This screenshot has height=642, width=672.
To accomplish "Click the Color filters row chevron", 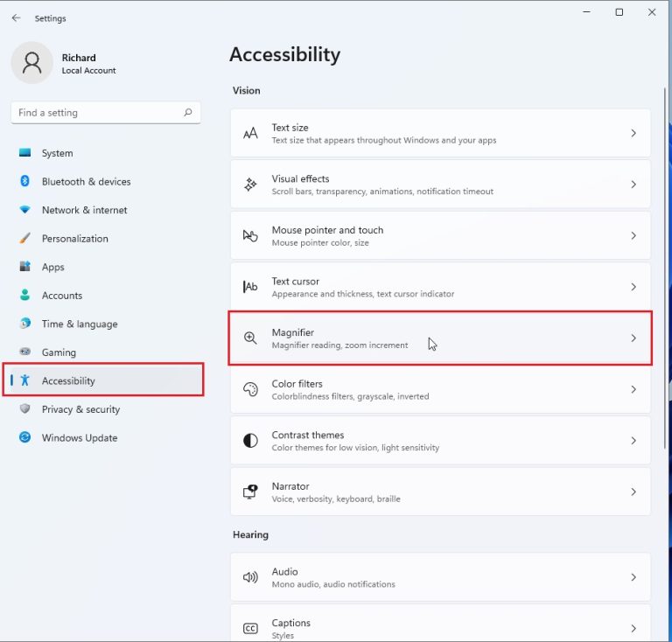I will pyautogui.click(x=633, y=389).
